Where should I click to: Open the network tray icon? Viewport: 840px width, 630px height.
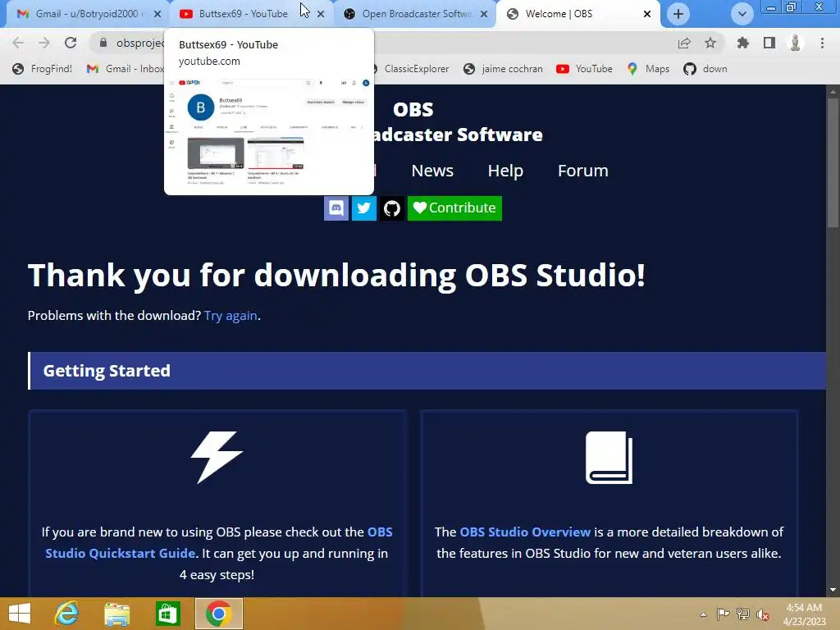[x=743, y=614]
